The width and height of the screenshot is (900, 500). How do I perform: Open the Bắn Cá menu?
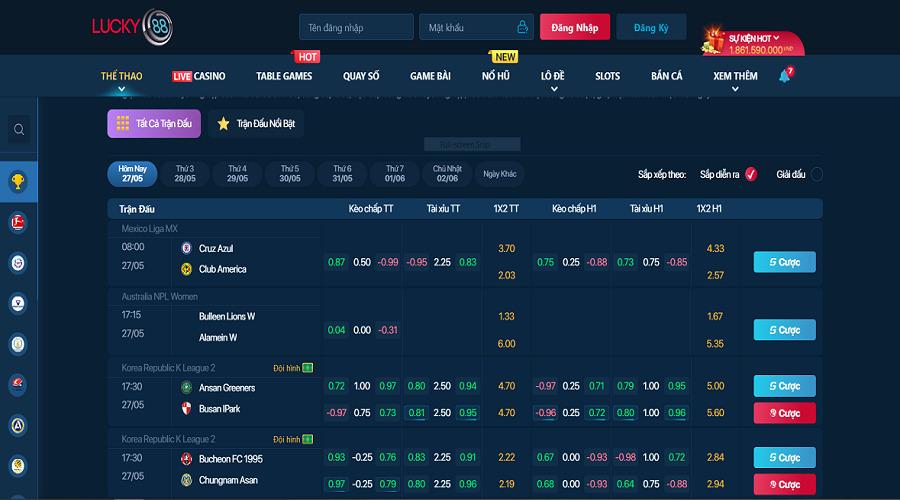pos(666,76)
